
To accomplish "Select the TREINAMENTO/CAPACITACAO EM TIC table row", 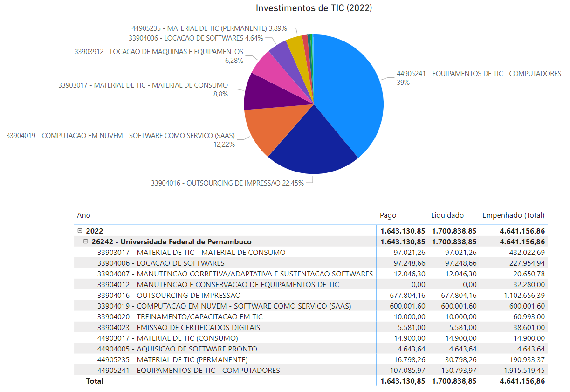I will tap(186, 316).
